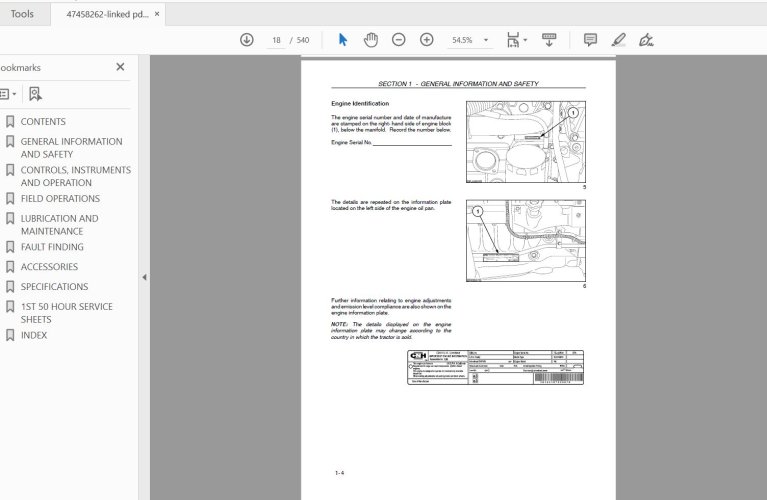The height and width of the screenshot is (500, 767).
Task: Select the arrow selection tool
Action: pos(343,40)
